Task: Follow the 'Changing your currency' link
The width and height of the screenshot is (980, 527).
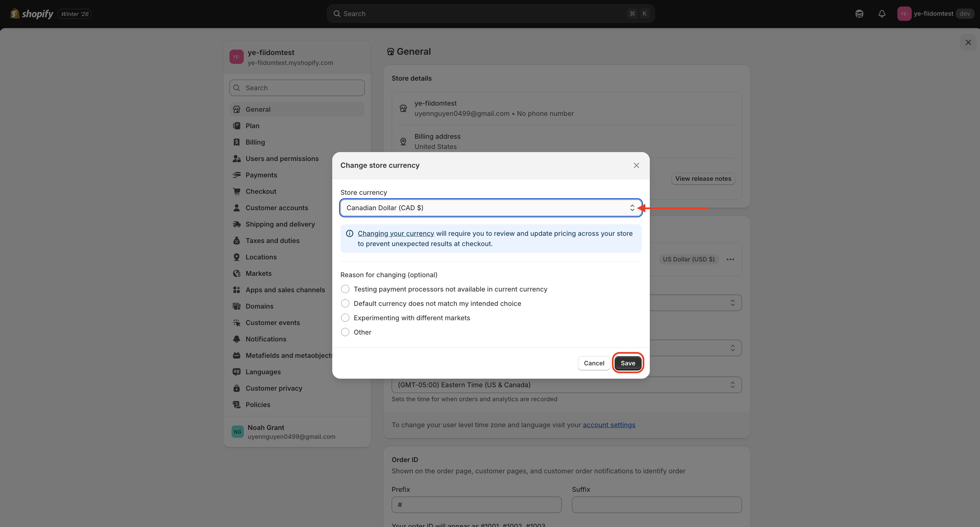Action: click(x=395, y=233)
